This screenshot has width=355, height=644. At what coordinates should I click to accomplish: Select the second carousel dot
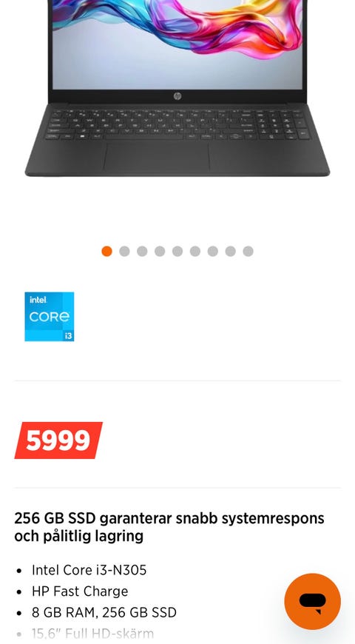click(x=124, y=252)
